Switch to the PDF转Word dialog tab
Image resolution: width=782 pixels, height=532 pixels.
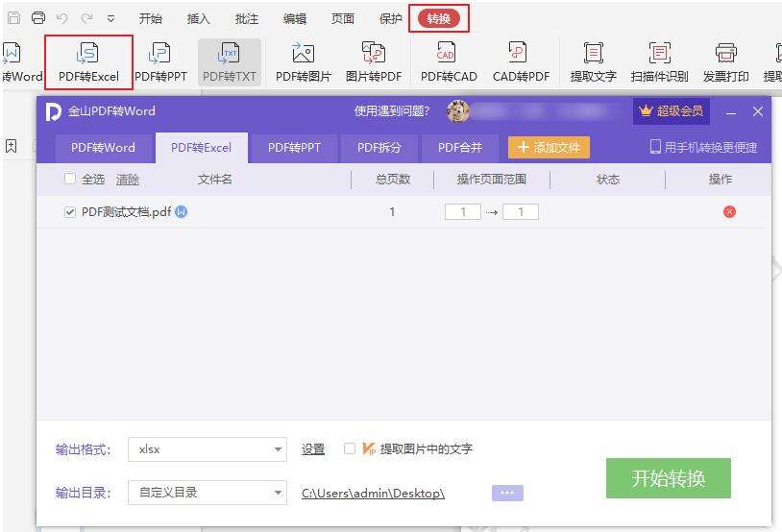(x=103, y=148)
